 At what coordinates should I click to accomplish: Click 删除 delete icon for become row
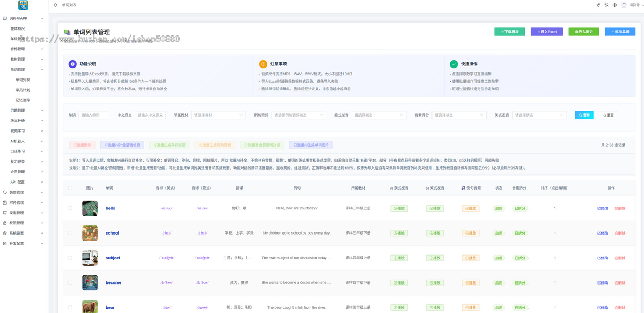pyautogui.click(x=620, y=282)
